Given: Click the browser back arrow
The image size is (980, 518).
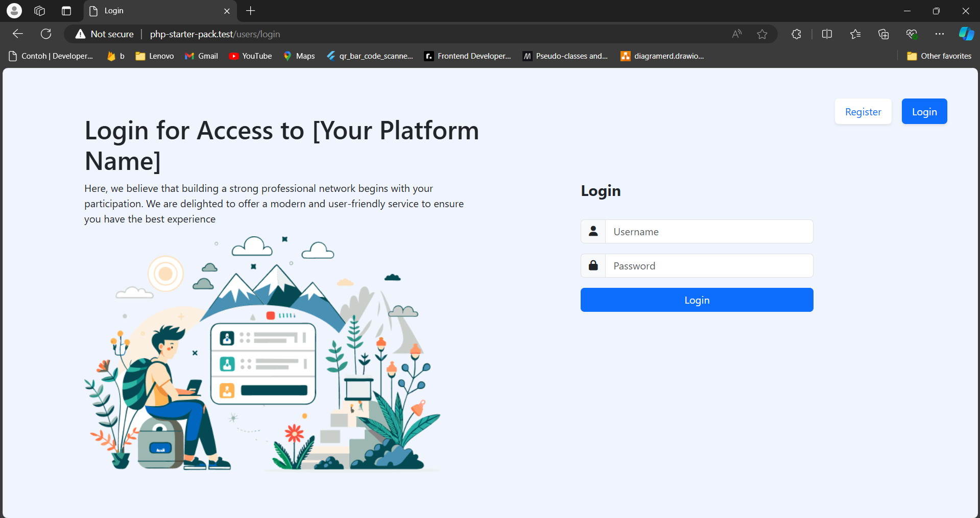Looking at the screenshot, I should point(18,34).
